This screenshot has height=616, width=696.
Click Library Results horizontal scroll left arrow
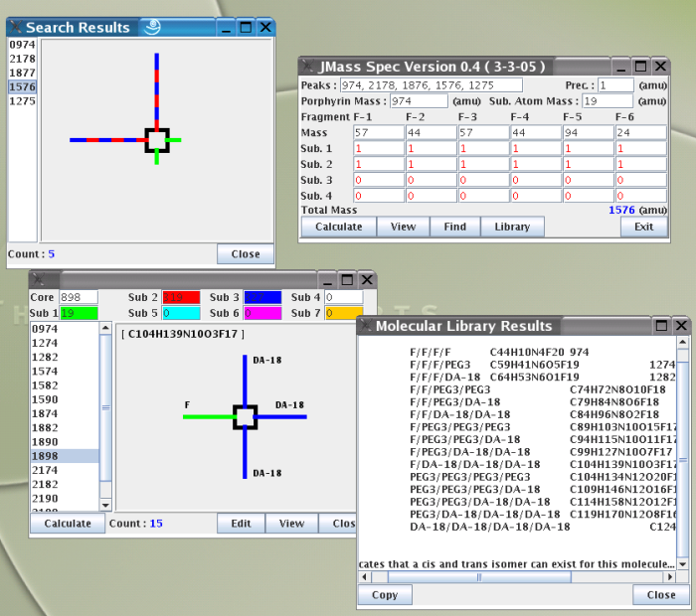[x=365, y=577]
